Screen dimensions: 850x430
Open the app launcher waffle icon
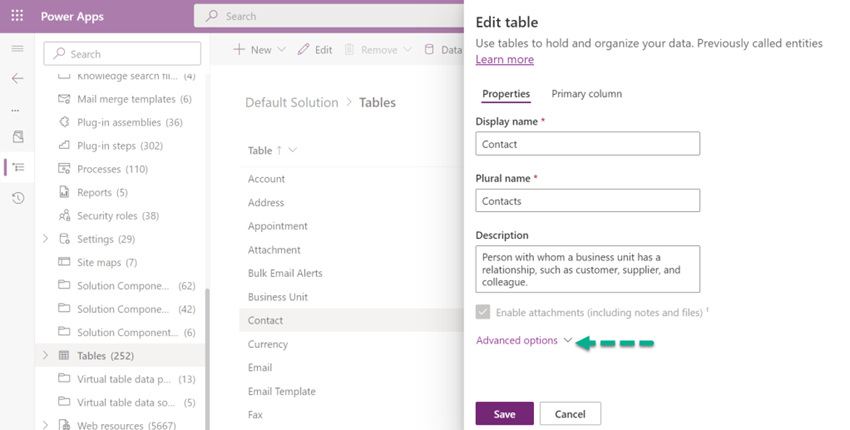click(x=17, y=16)
